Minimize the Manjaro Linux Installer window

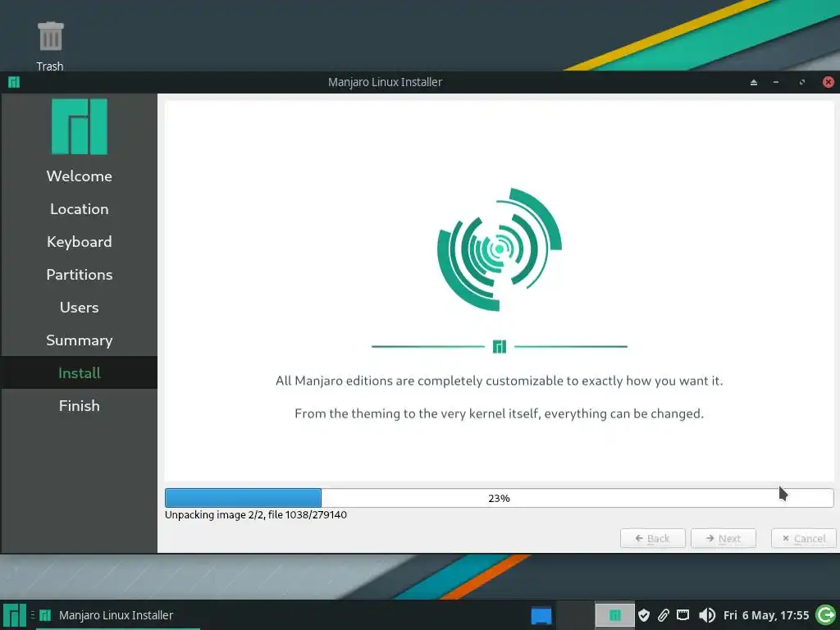coord(776,82)
